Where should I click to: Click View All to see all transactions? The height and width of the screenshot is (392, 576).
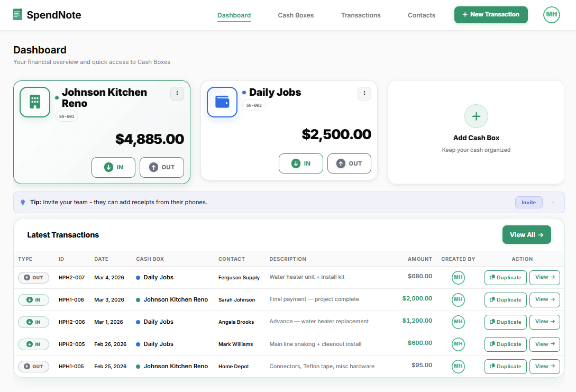coord(526,234)
